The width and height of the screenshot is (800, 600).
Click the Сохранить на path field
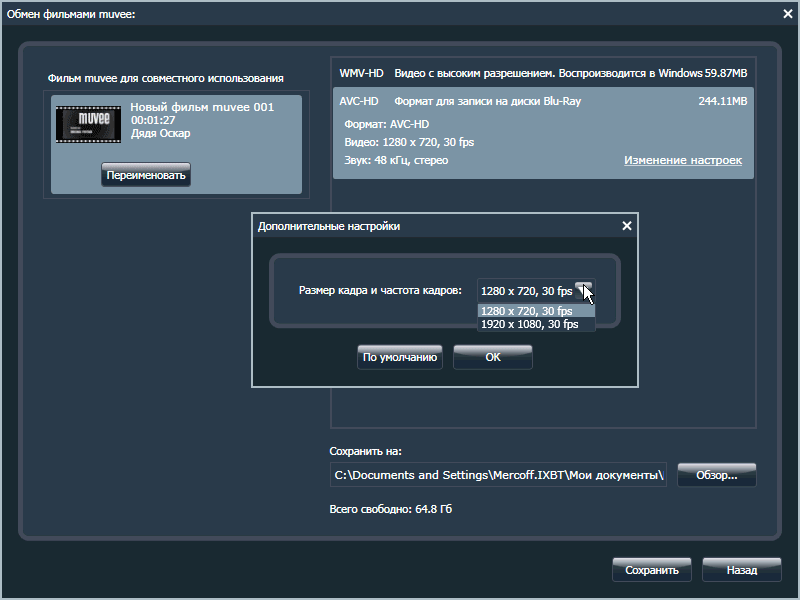(x=498, y=475)
